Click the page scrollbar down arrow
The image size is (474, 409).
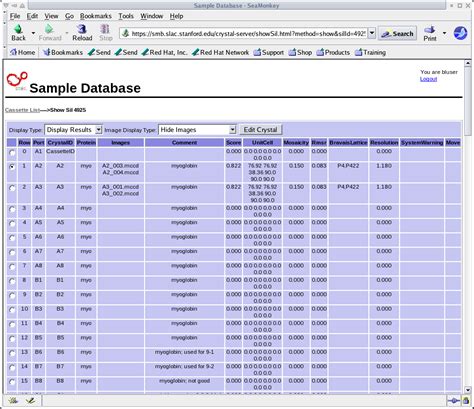468,390
